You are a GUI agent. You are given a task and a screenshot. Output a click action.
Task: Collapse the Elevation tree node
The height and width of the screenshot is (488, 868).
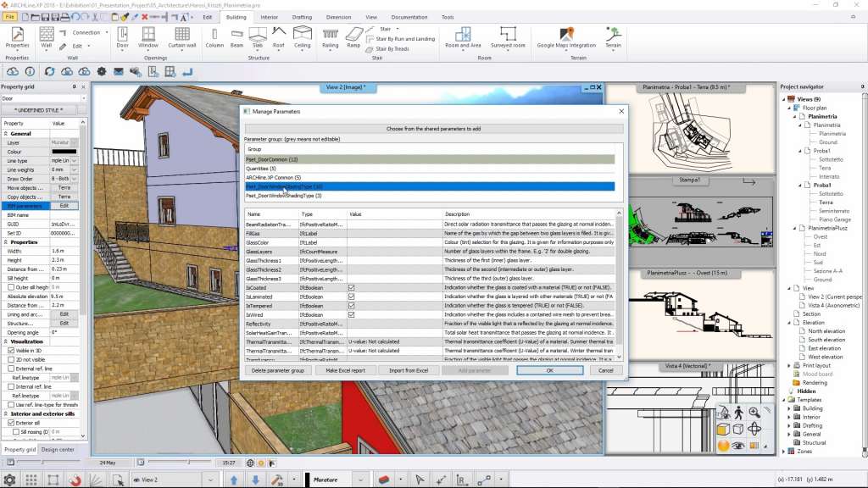(789, 323)
